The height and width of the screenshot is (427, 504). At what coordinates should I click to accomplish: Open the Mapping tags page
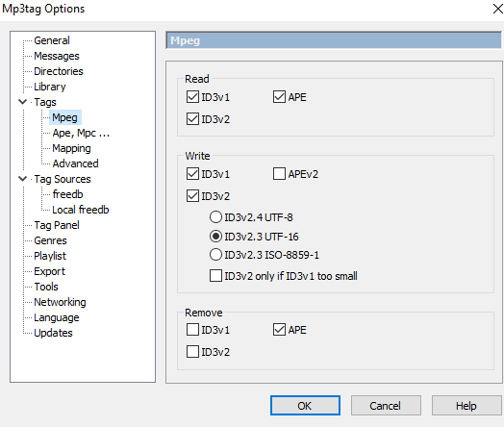[72, 148]
